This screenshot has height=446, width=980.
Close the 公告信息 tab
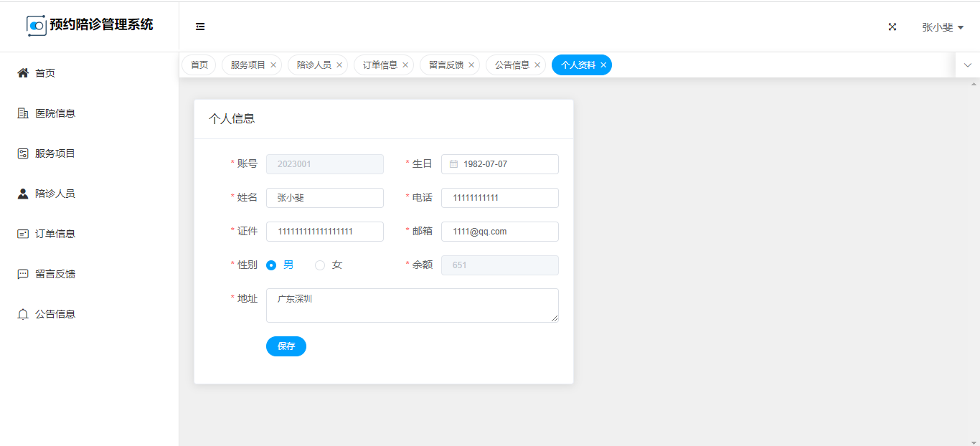[537, 65]
